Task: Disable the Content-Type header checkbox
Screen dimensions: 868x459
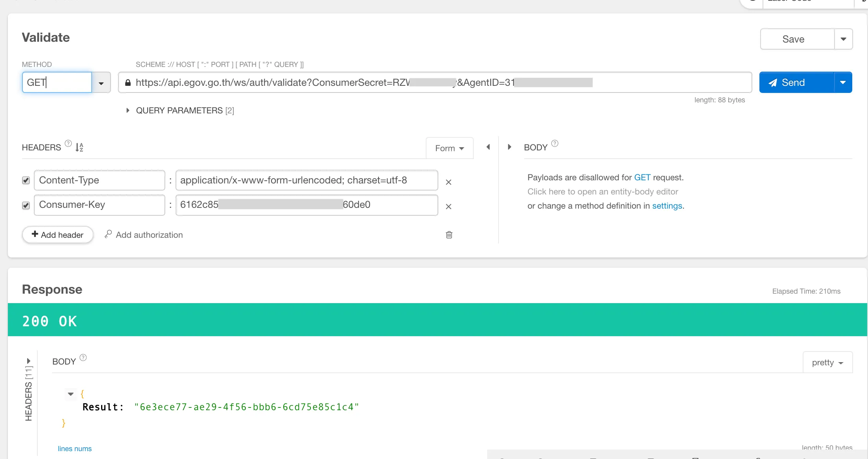Action: (x=26, y=180)
